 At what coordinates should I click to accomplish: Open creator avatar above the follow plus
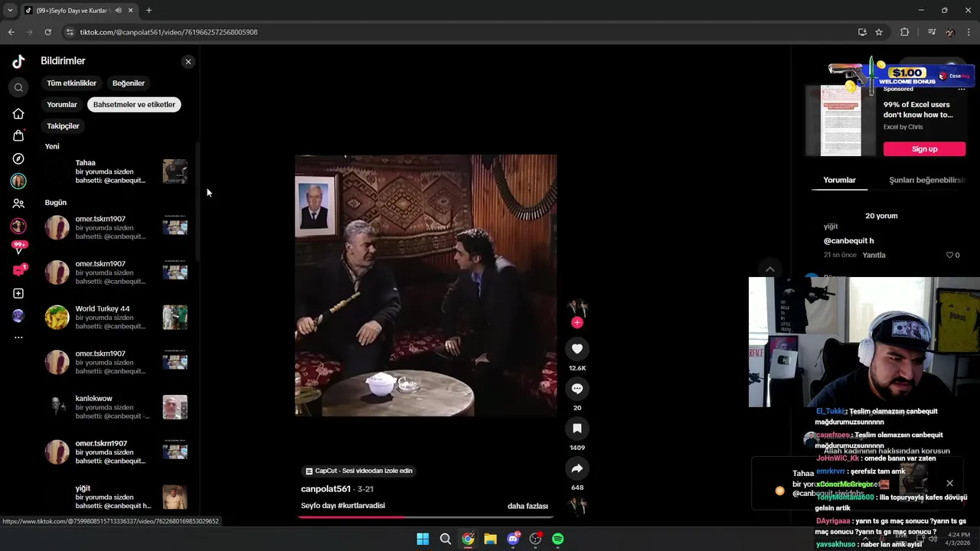tap(577, 307)
